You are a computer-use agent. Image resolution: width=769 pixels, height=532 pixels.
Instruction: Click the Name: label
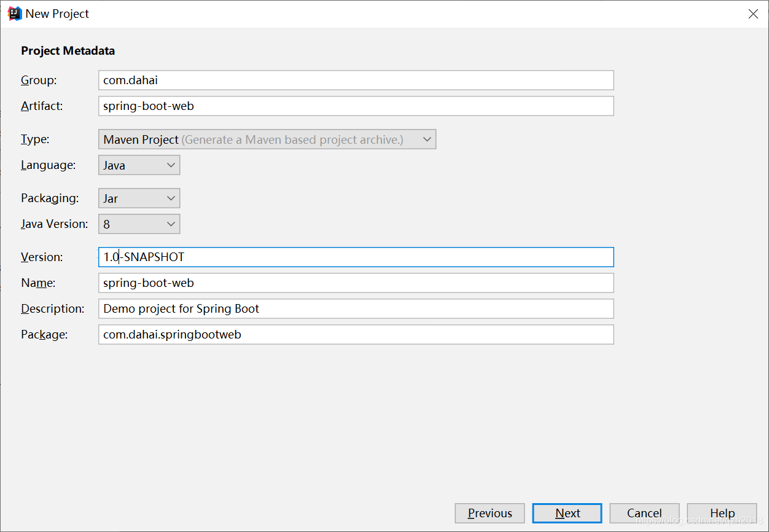click(38, 283)
